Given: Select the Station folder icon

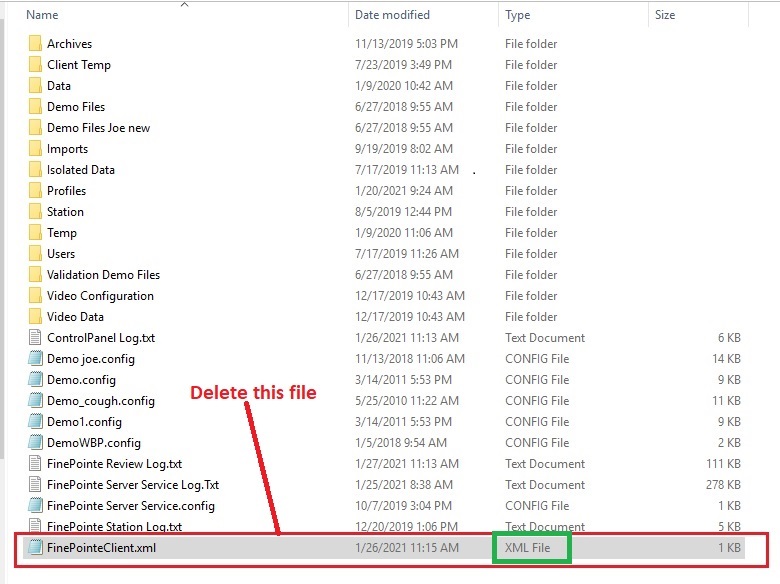Looking at the screenshot, I should tap(35, 211).
